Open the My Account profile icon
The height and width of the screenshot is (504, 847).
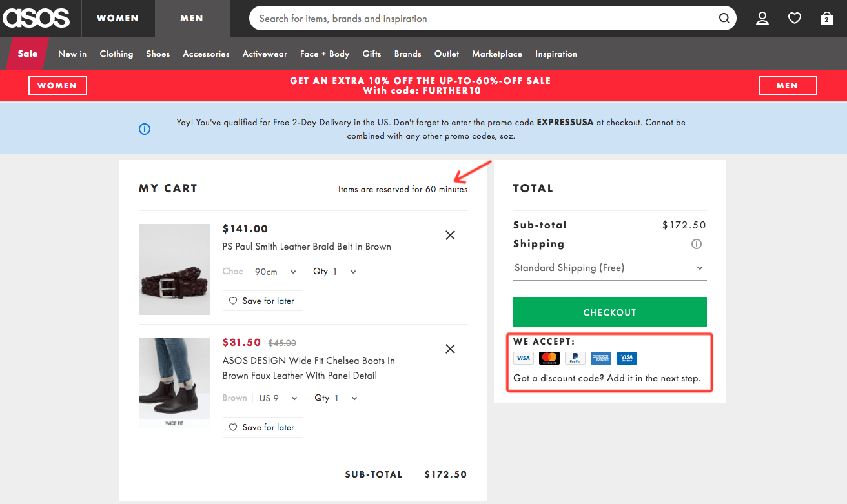click(x=762, y=18)
